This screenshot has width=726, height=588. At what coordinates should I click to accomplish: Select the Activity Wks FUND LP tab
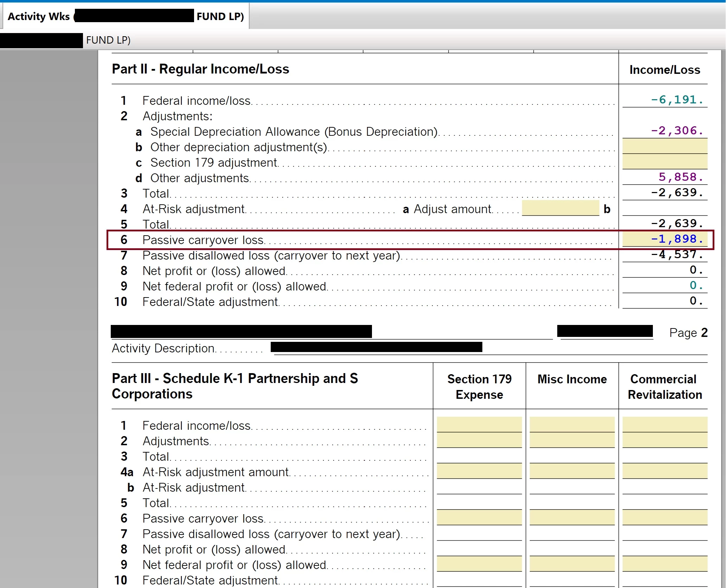click(x=125, y=16)
